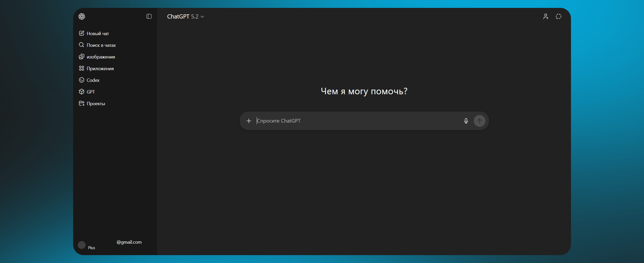
Task: Click the new chat pencil icon
Action: pyautogui.click(x=81, y=33)
